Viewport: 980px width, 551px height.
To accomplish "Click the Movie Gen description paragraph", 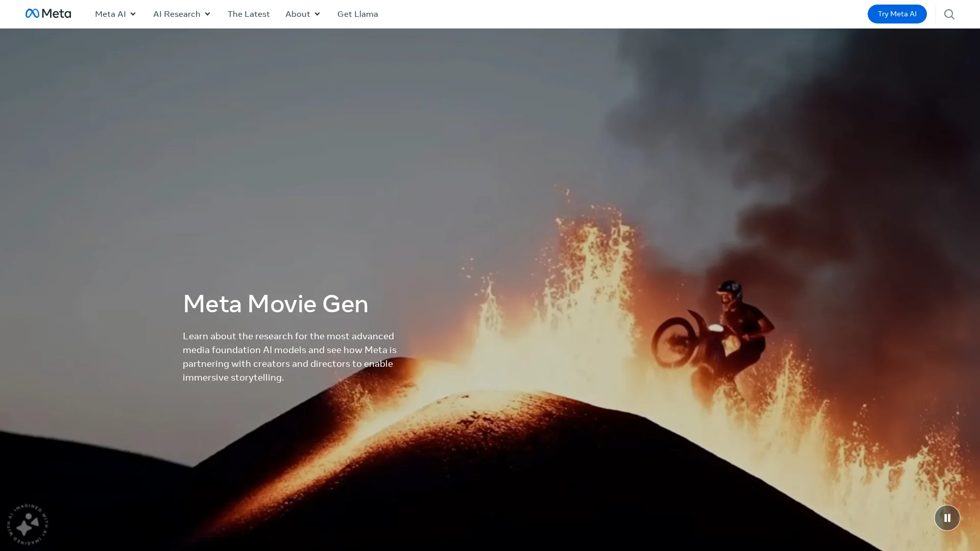I will pyautogui.click(x=289, y=357).
